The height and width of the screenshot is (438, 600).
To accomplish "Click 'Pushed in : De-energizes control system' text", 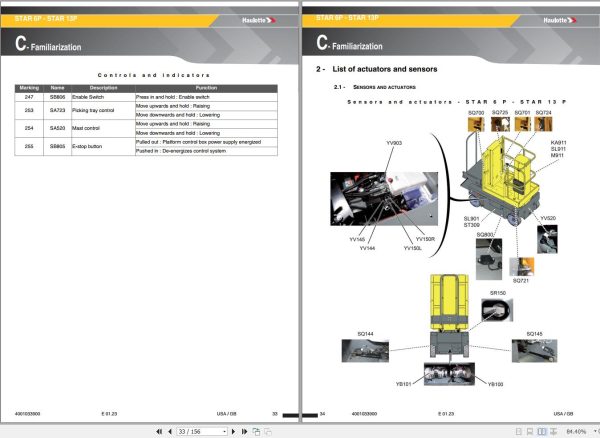I will coord(181,151).
